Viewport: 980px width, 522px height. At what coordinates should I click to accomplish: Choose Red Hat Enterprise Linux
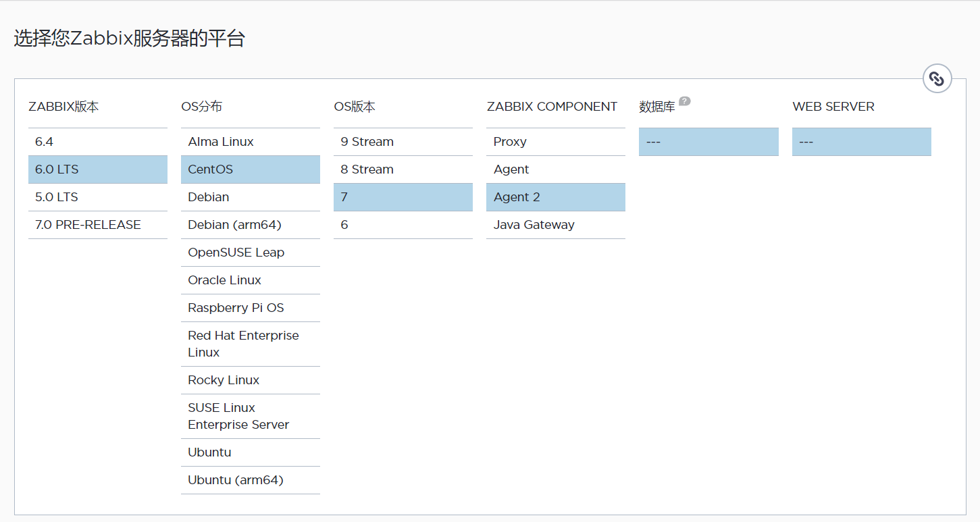(x=251, y=344)
